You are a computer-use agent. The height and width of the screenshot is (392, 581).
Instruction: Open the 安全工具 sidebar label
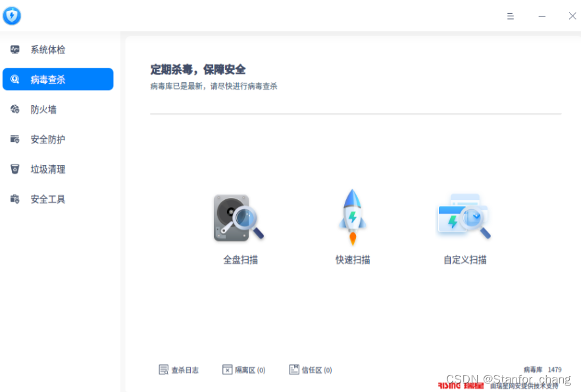pos(48,199)
